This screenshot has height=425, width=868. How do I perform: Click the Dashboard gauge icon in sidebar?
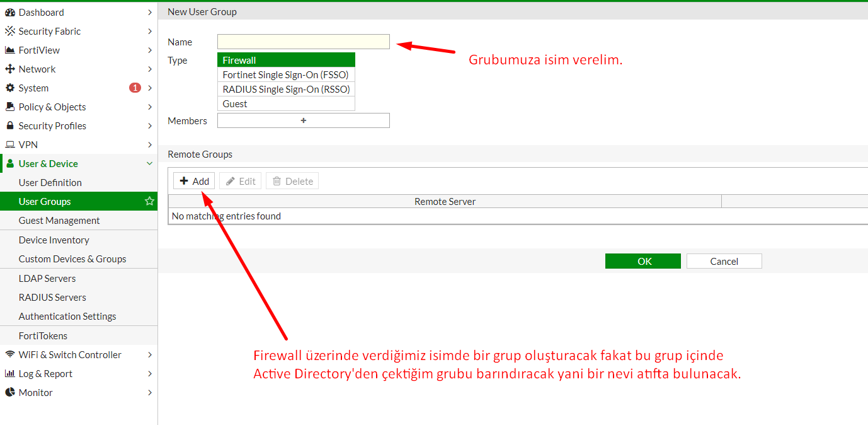[10, 13]
